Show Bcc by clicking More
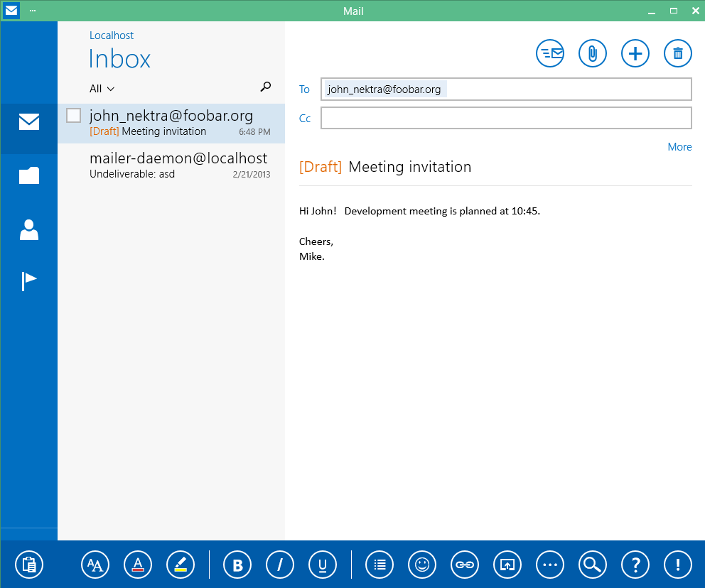705x588 pixels. 679,146
